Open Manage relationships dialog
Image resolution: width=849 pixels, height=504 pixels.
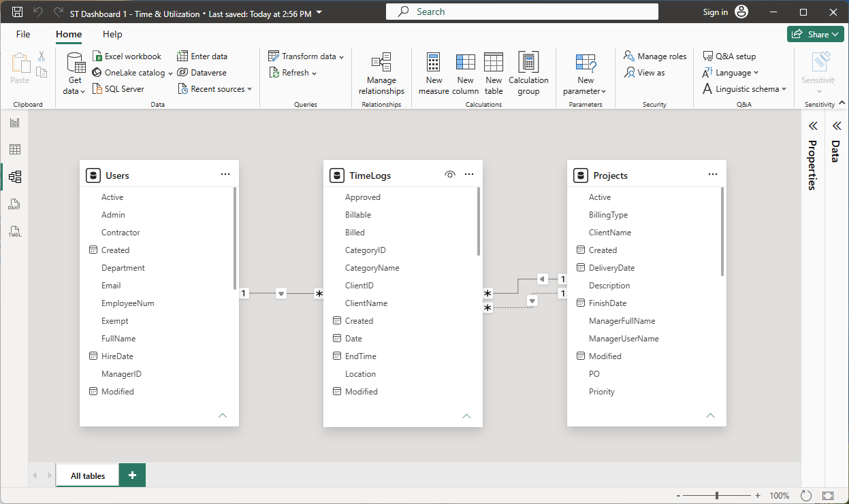(x=381, y=73)
